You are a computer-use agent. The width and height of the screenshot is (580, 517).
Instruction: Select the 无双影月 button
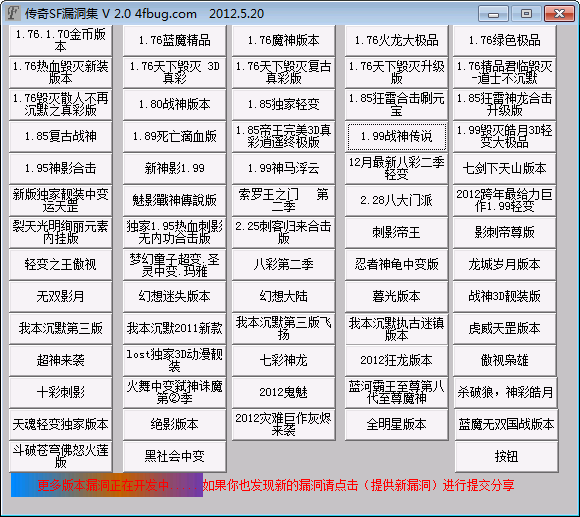point(61,297)
